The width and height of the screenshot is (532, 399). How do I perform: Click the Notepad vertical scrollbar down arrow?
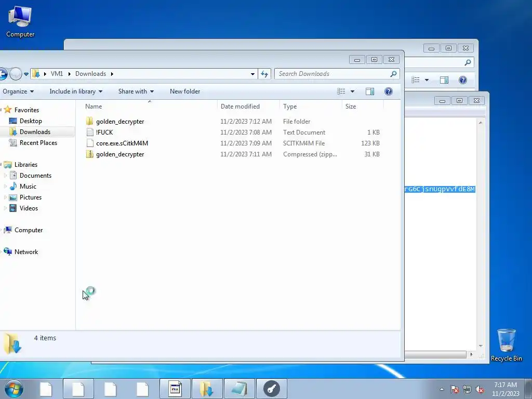pos(481,346)
